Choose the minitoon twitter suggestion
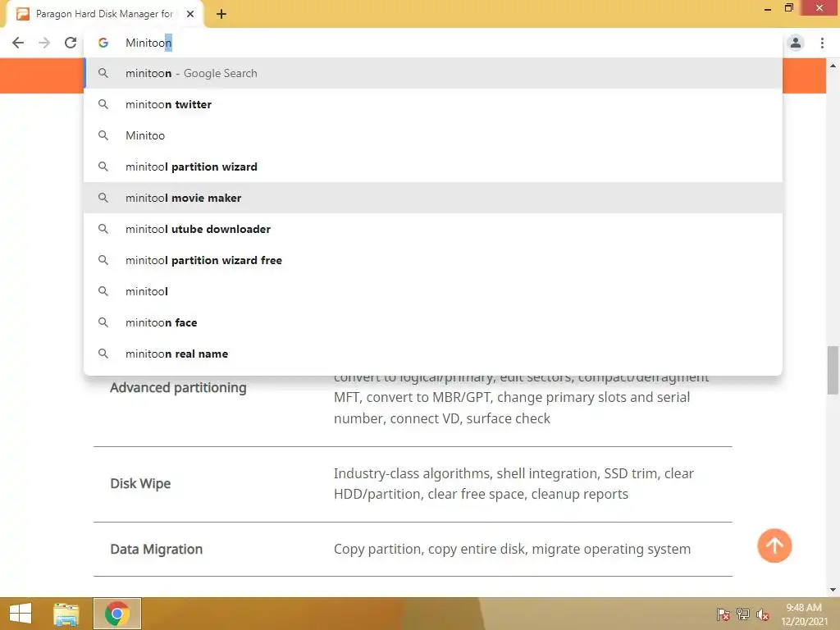 point(433,104)
